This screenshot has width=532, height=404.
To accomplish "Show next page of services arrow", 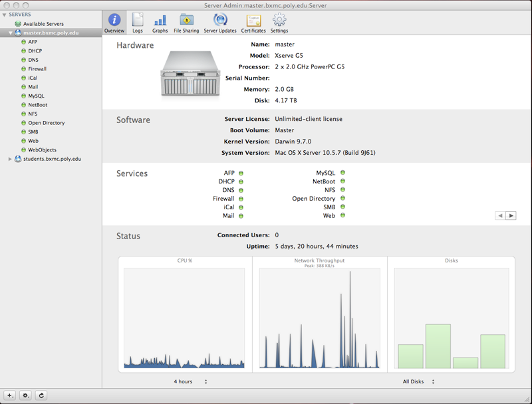I will click(x=511, y=215).
